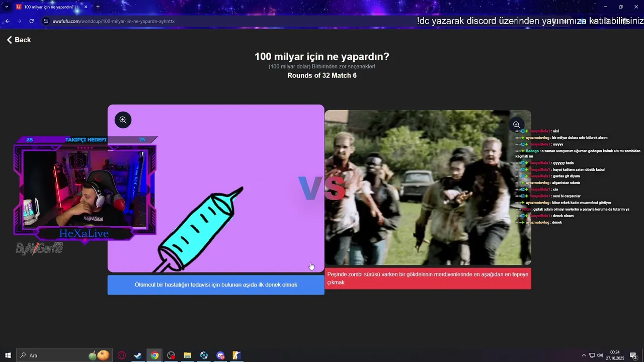Click the chat message 'afganistan sıkıntı'

coord(566,183)
